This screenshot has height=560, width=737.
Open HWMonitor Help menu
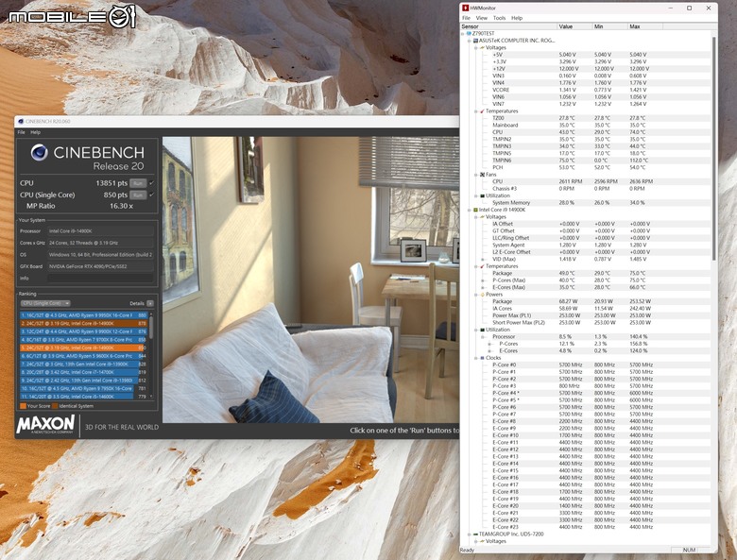coord(517,18)
